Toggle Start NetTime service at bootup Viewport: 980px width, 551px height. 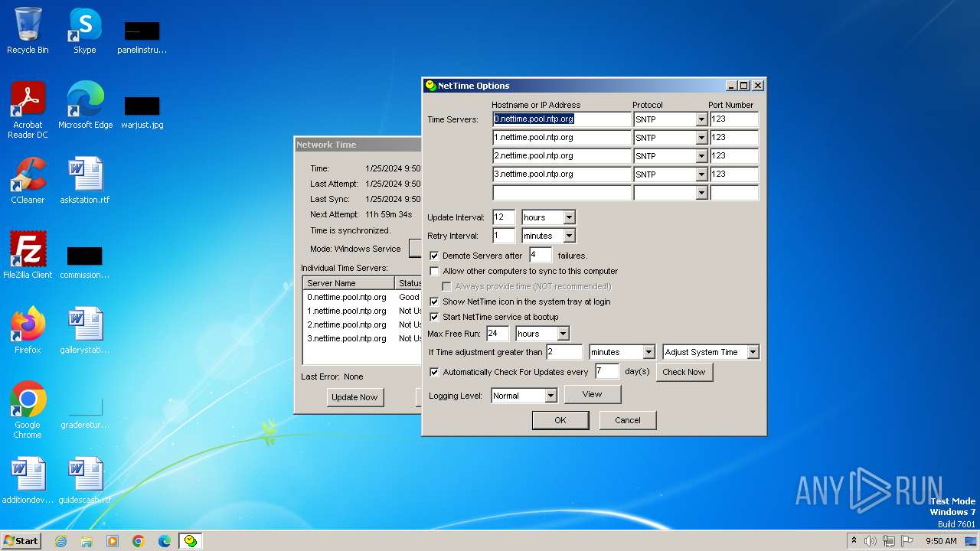click(x=435, y=317)
